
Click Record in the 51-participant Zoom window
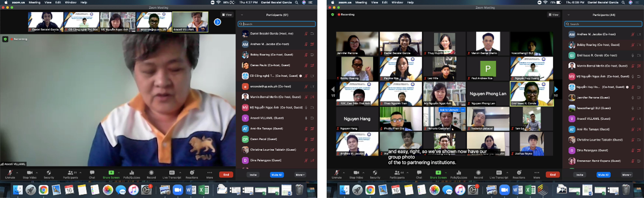[151, 174]
